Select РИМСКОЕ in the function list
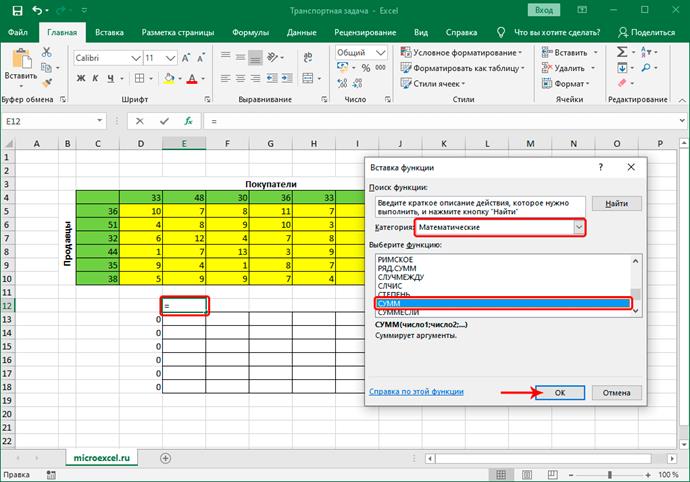 395,260
